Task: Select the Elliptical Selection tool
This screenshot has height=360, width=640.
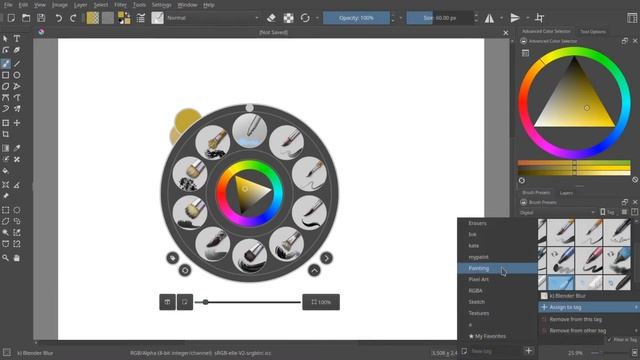Action: click(17, 210)
